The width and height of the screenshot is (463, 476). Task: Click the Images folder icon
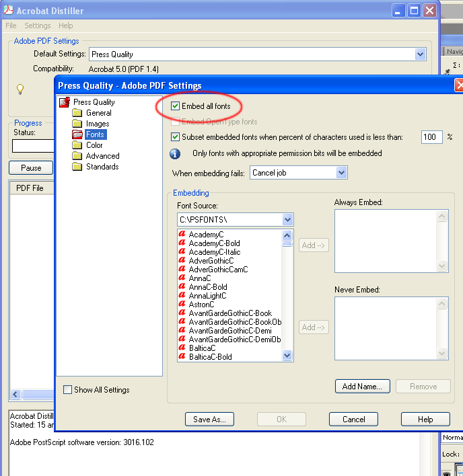pos(77,124)
